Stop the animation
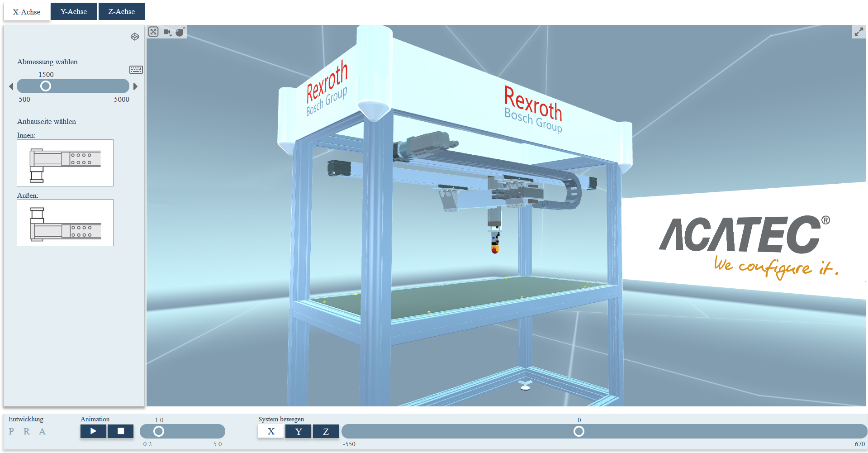The image size is (868, 453). [121, 431]
